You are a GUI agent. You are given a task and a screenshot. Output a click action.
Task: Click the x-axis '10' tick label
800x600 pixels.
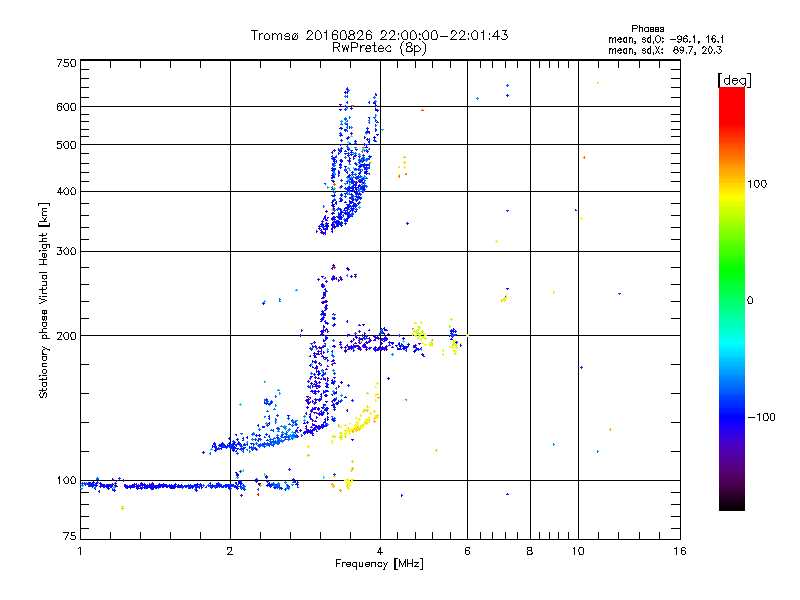pos(578,551)
